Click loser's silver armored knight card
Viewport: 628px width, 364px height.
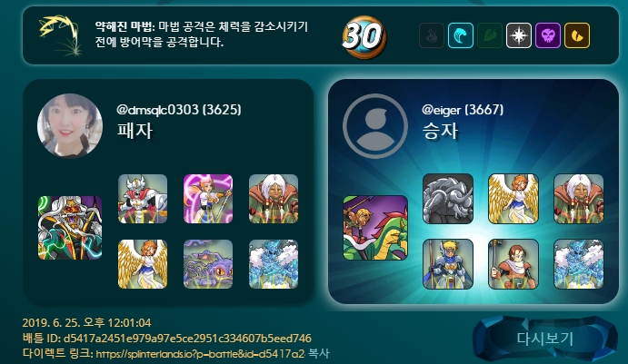tap(143, 199)
